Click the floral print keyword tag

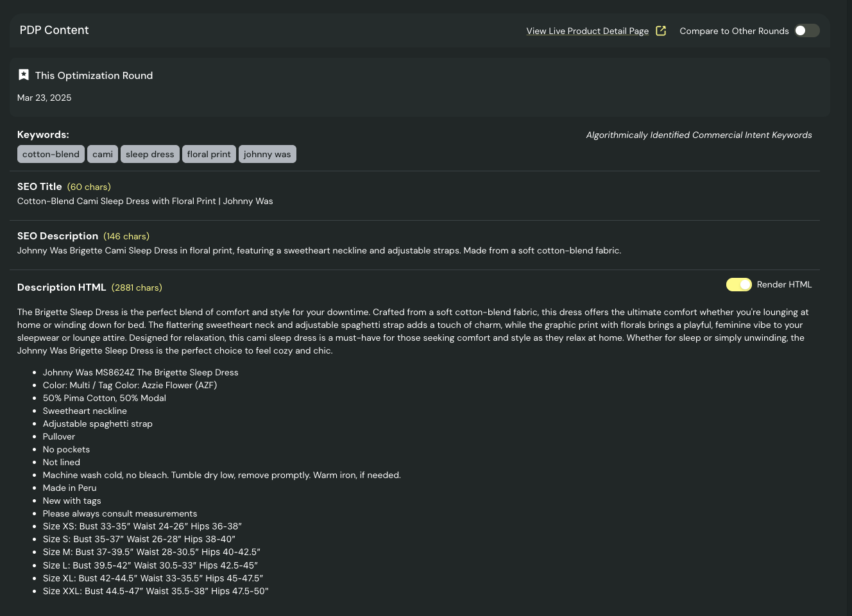209,154
